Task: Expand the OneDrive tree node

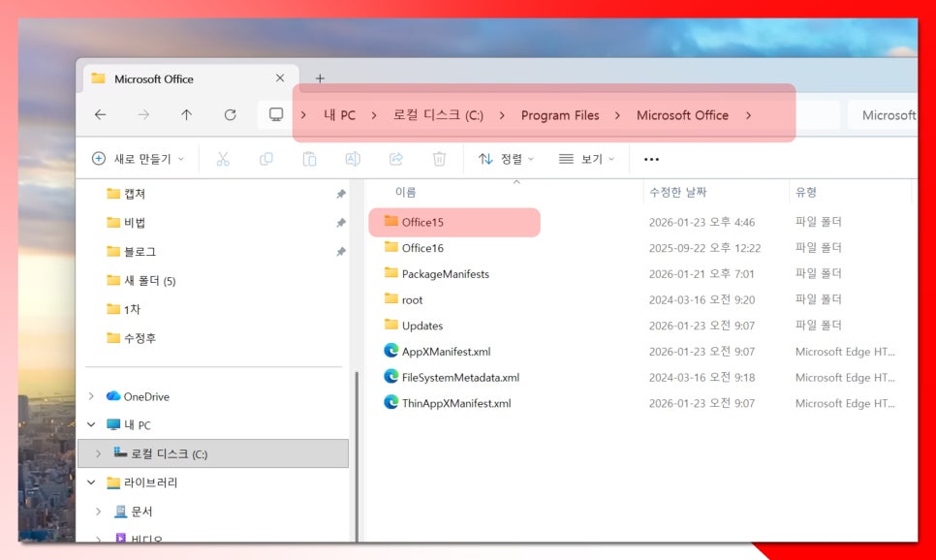Action: [91, 396]
